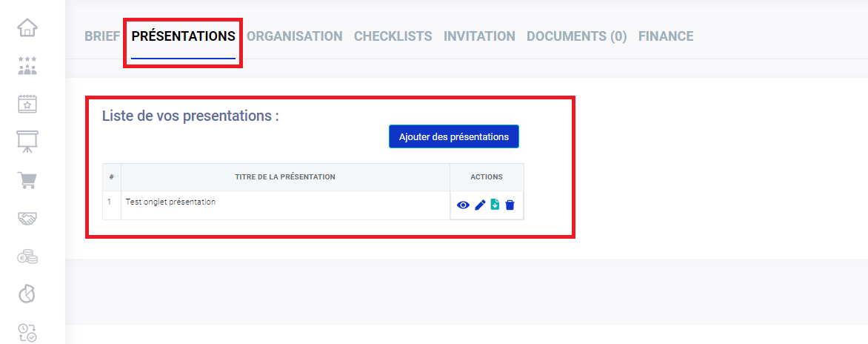
Task: View the 'Test onglet présentation' with the eye icon
Action: tap(464, 205)
